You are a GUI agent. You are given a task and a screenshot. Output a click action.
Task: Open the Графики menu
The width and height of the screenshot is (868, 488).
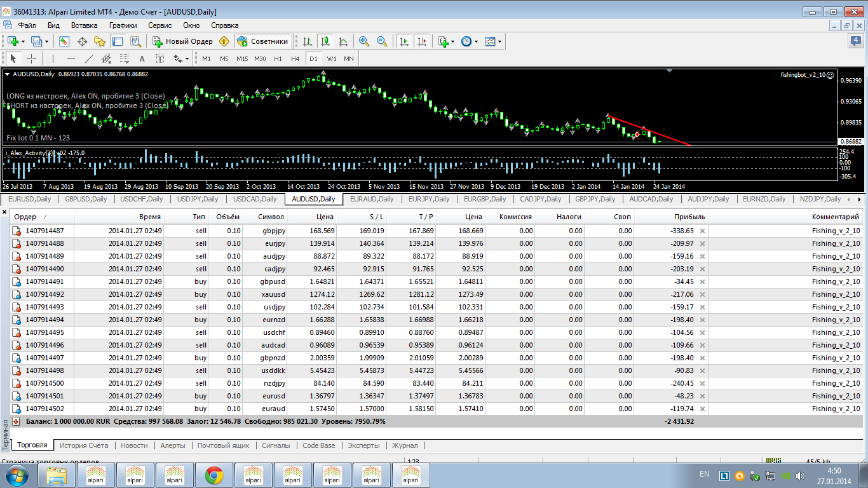pos(123,25)
